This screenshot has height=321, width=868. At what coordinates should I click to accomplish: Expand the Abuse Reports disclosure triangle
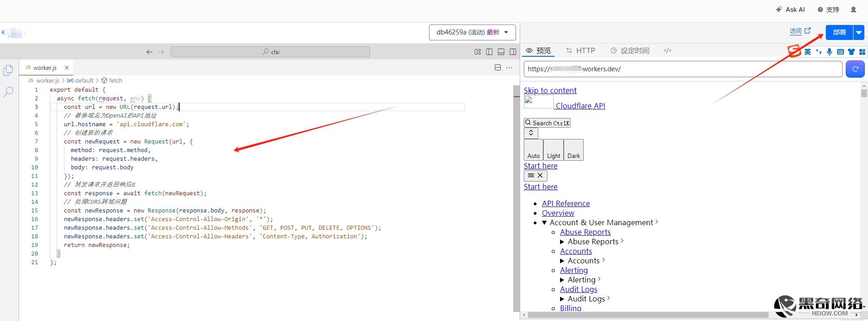click(x=563, y=242)
